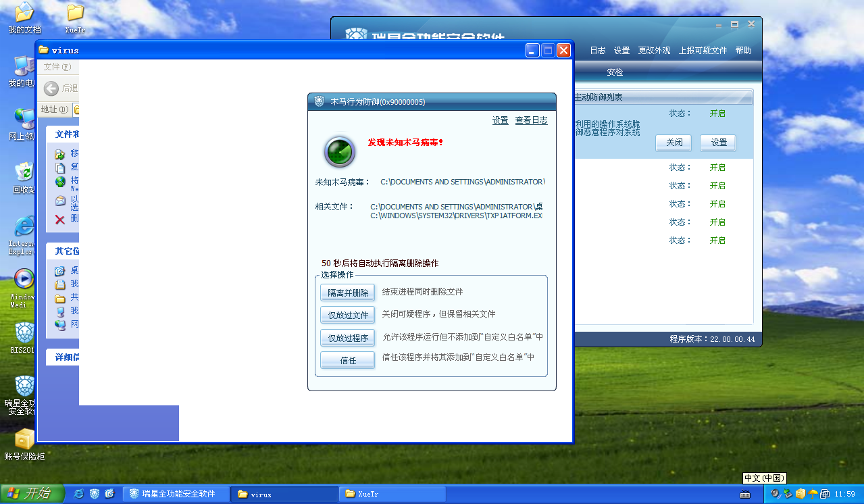The width and height of the screenshot is (864, 504).
Task: Select the XueTr folder on the desktop
Action: coord(75,18)
